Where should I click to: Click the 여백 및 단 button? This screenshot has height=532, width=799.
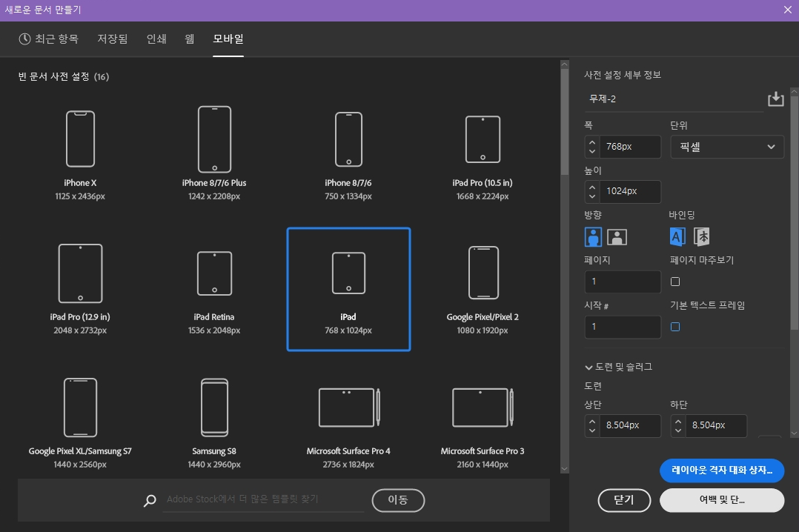(x=722, y=500)
